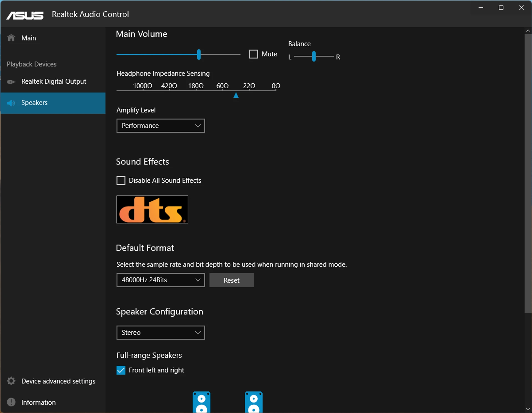The width and height of the screenshot is (532, 413).
Task: Open the DTS sound effects logo
Action: [x=152, y=210]
